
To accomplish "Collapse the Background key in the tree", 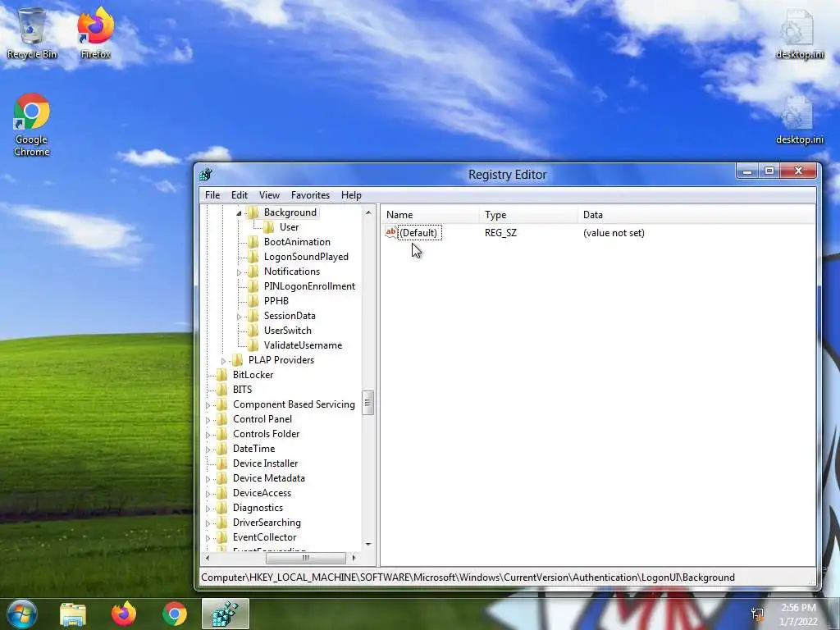I will coord(239,213).
